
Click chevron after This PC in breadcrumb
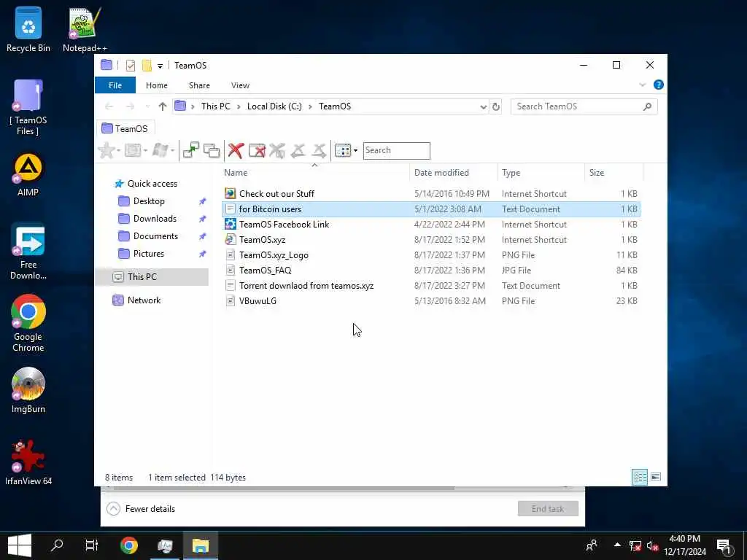238,106
